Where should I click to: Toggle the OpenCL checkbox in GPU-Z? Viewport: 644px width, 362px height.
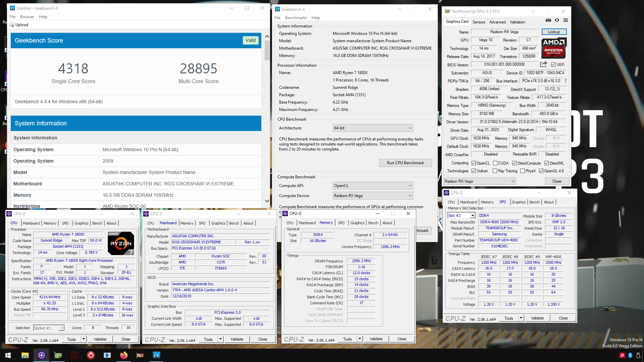[x=474, y=163]
